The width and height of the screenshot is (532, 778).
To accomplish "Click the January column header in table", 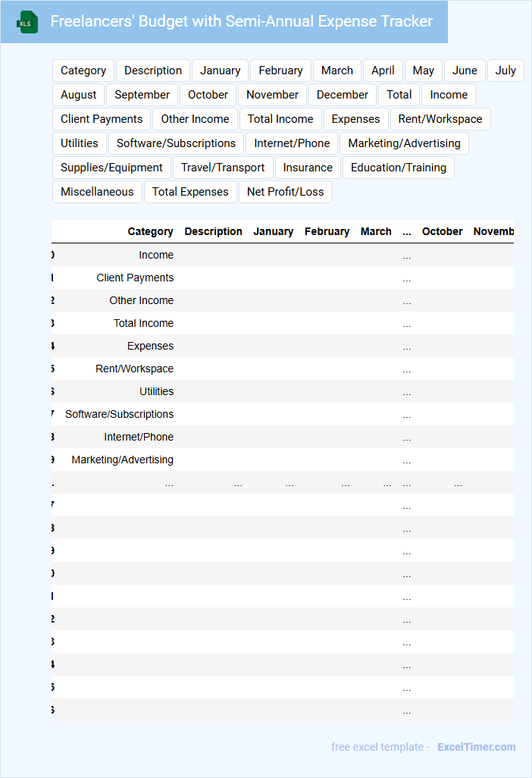I will tap(273, 232).
